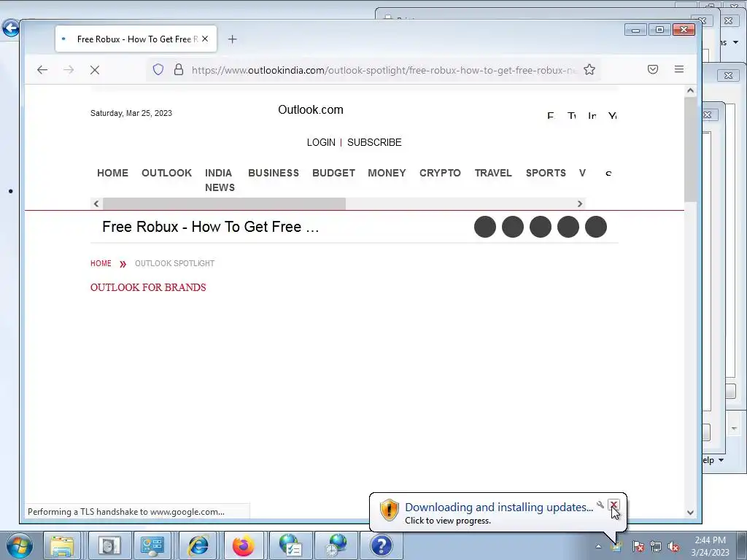Open notification balloon wrench settings

pos(600,505)
